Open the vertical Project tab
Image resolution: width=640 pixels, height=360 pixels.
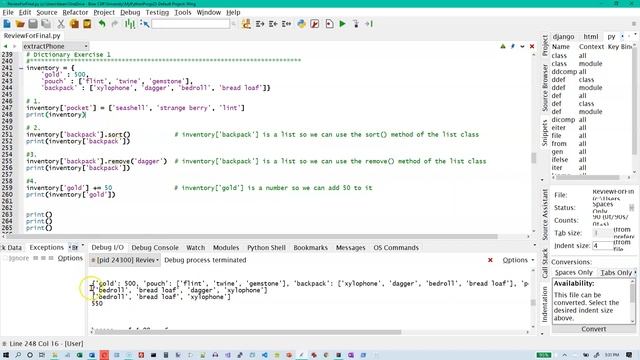[x=545, y=46]
